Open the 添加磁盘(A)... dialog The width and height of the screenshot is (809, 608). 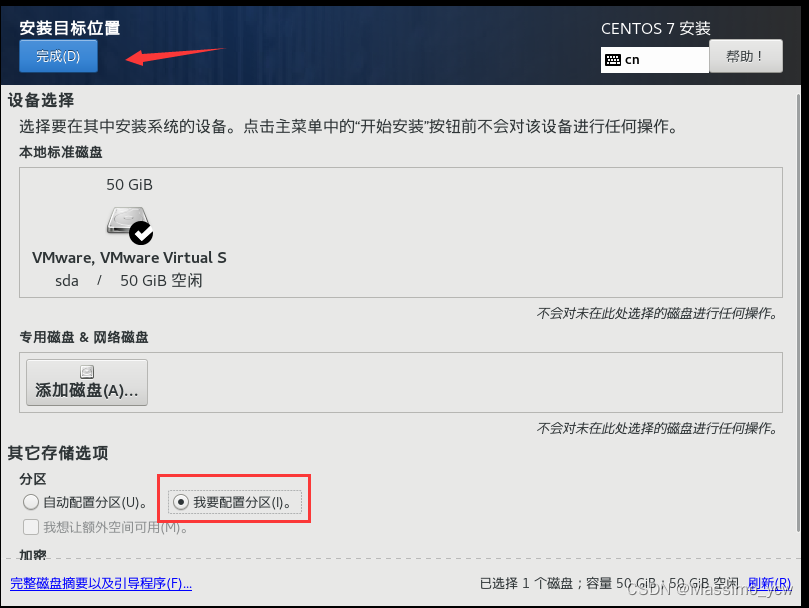click(87, 382)
